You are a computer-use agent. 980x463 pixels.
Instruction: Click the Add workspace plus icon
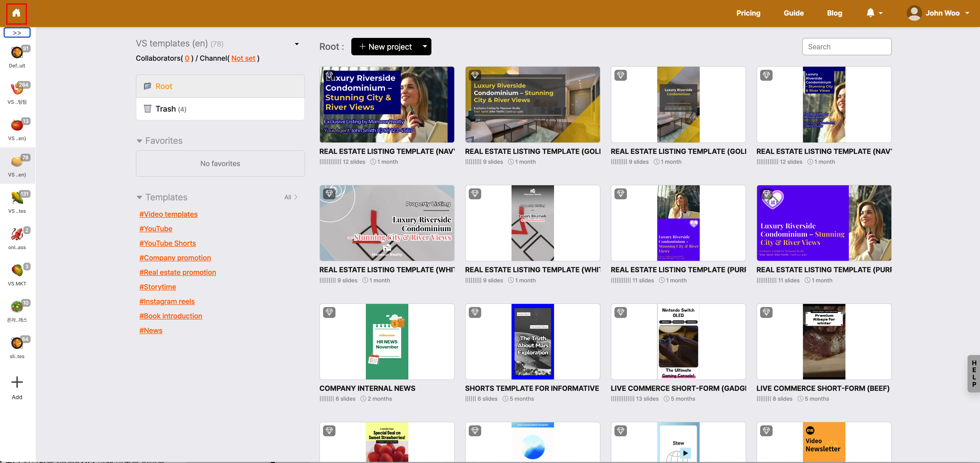click(x=17, y=382)
